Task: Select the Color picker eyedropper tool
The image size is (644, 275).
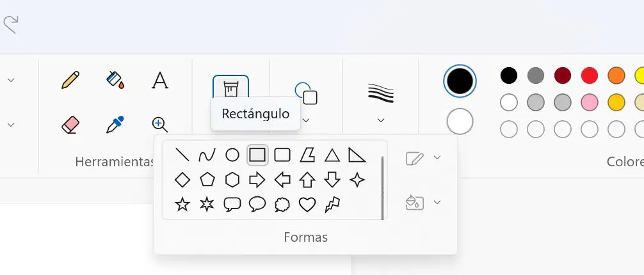Action: point(115,124)
